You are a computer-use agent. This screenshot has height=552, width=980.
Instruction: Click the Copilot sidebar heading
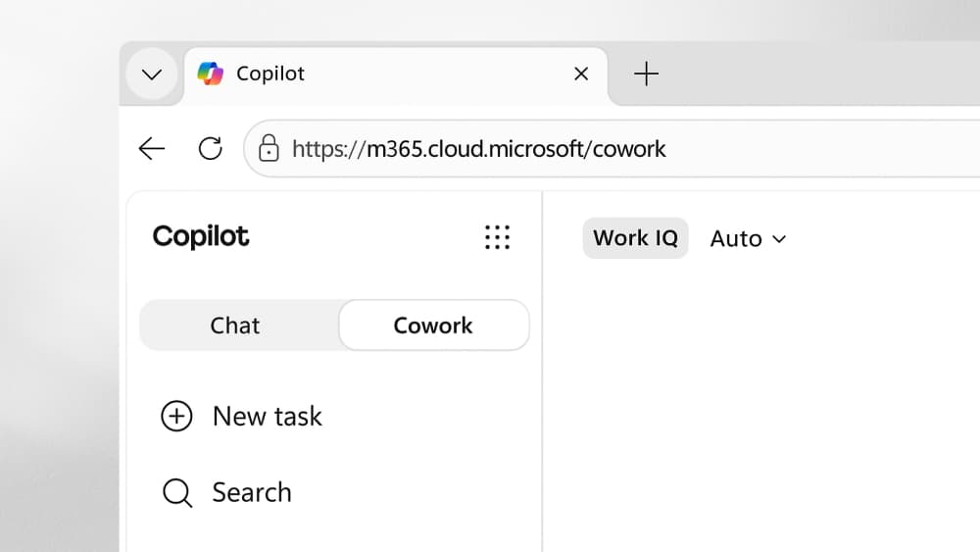point(201,237)
